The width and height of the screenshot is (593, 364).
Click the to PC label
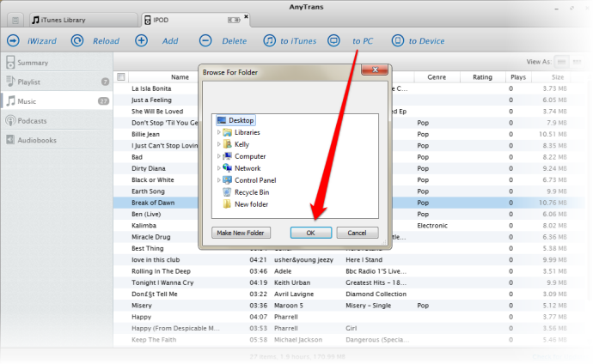[363, 41]
